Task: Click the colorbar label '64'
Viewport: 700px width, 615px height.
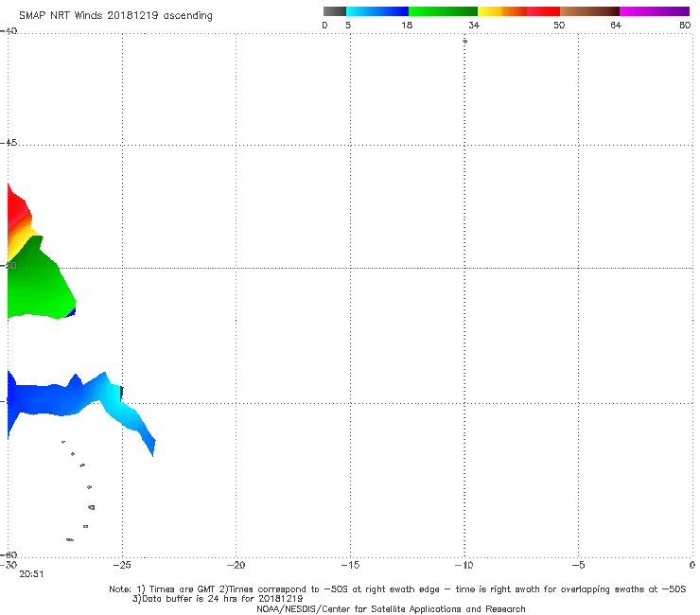Action: [616, 26]
